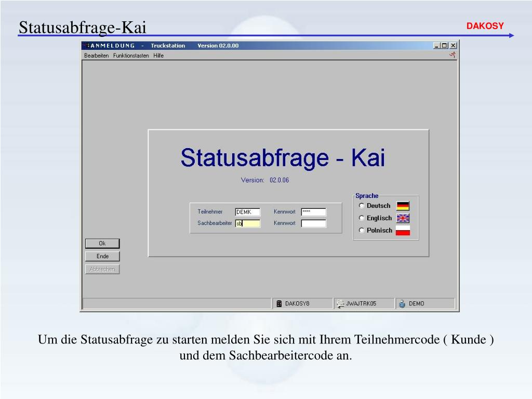Click the application icon in title bar
Viewport: 532px width, 399px height.
[x=87, y=46]
